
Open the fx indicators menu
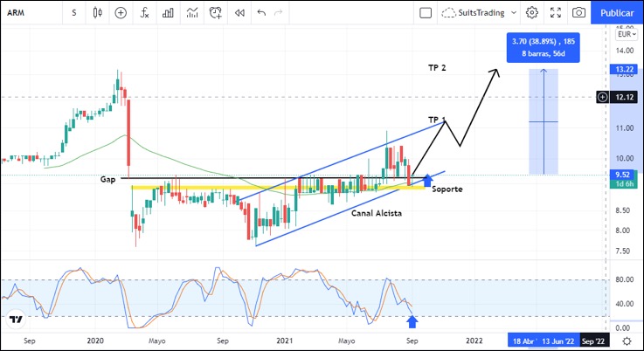pos(144,13)
